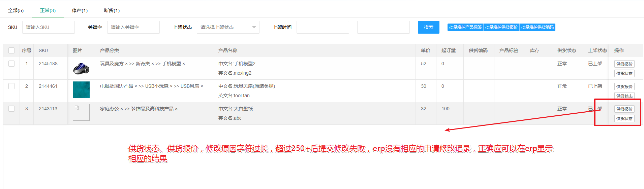Remove the 装饰品及高科技产品 category tag ×

176,109
